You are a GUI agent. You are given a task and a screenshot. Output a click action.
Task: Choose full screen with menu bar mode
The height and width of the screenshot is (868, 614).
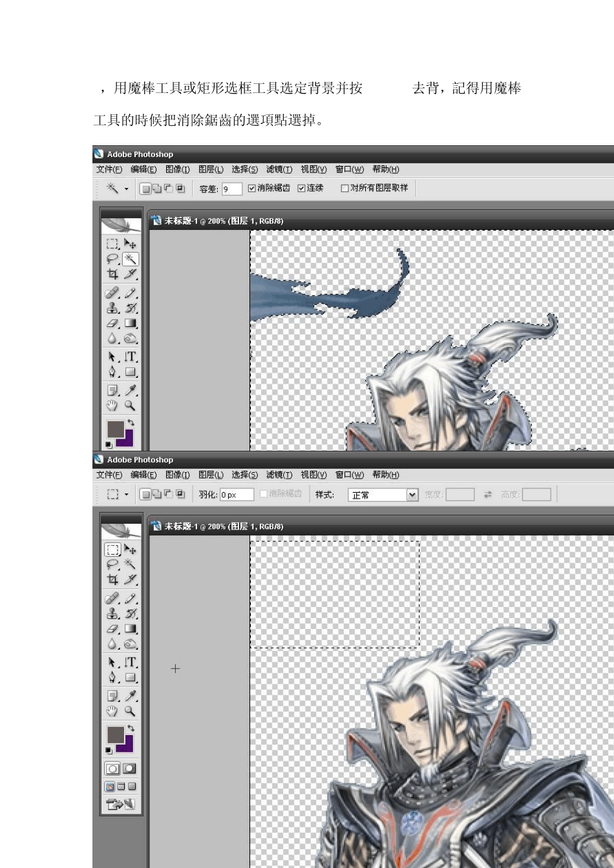121,787
